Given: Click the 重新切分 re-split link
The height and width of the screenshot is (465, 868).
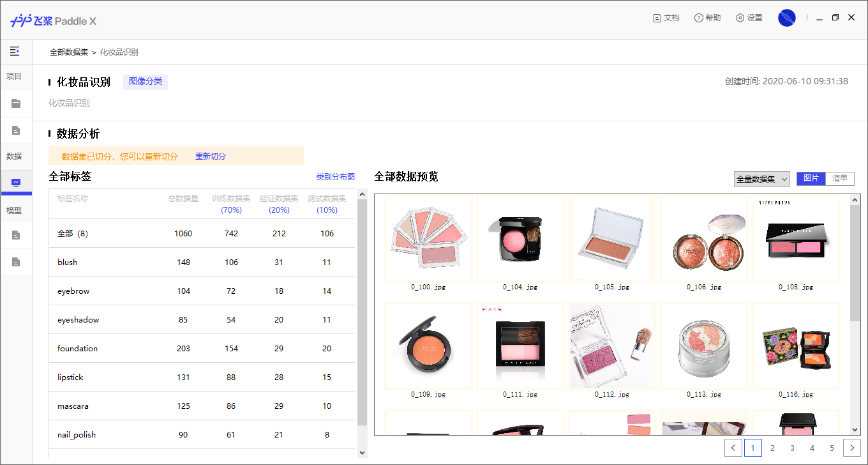Looking at the screenshot, I should (211, 156).
